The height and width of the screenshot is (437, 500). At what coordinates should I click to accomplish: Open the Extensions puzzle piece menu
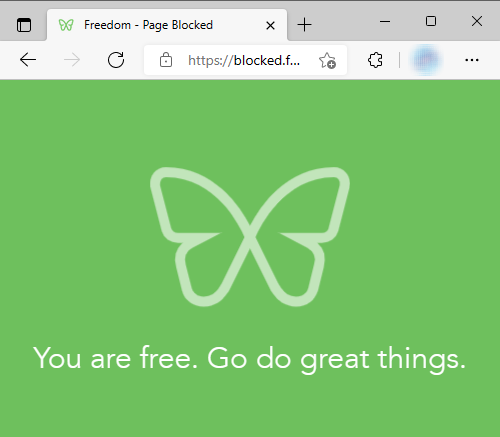pyautogui.click(x=375, y=60)
